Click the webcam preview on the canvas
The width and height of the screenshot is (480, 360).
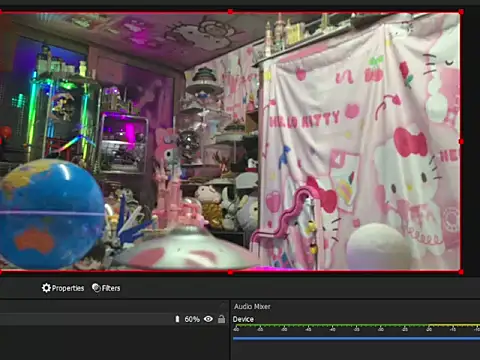[230, 142]
